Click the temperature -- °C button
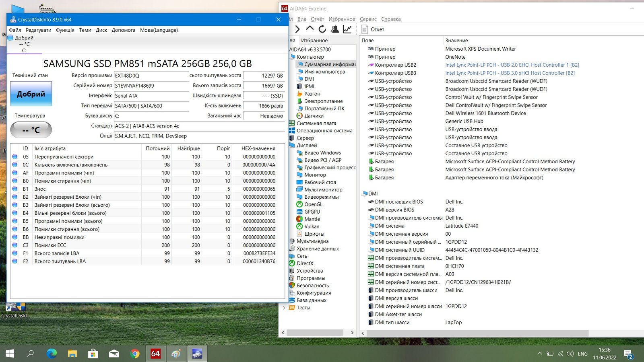 pos(31,130)
